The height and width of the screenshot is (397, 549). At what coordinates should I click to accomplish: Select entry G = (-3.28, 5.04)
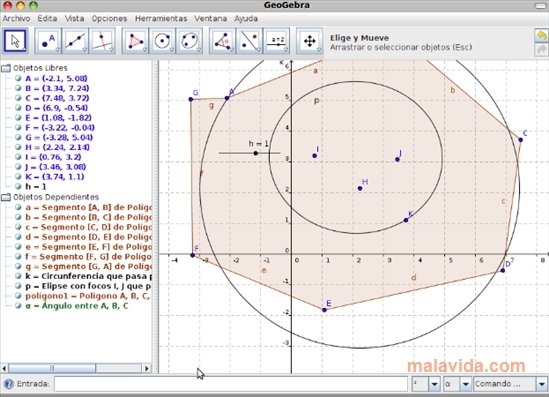pos(59,137)
